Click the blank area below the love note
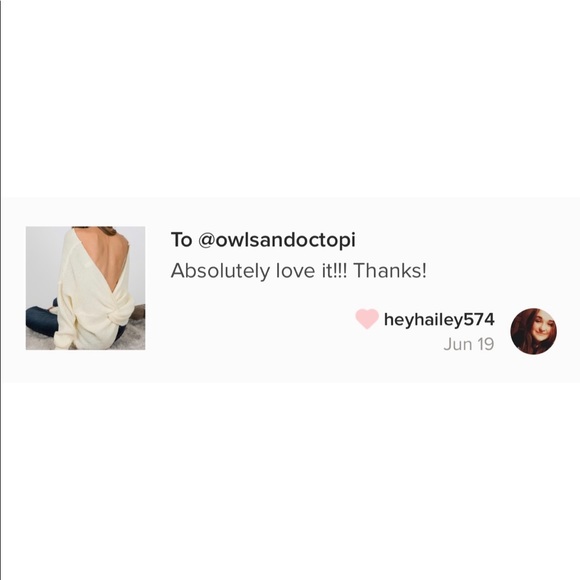Screen dimensions: 580x580 pos(290,481)
